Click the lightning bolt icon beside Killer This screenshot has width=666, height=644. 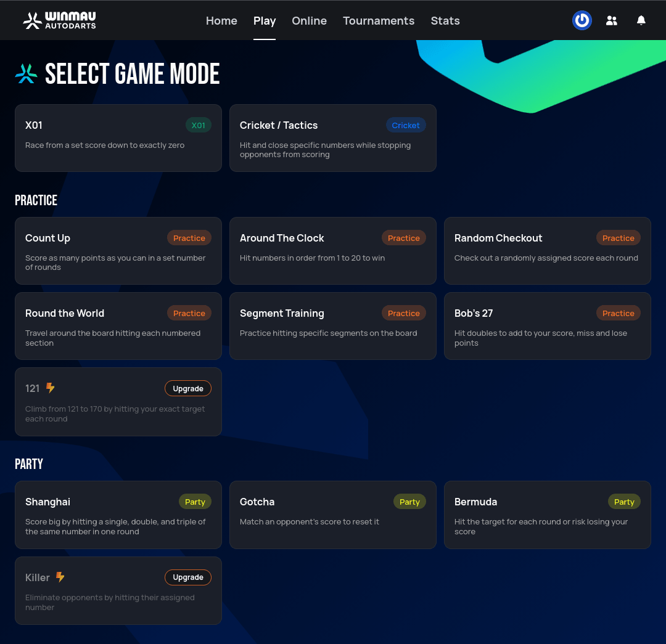pyautogui.click(x=60, y=576)
